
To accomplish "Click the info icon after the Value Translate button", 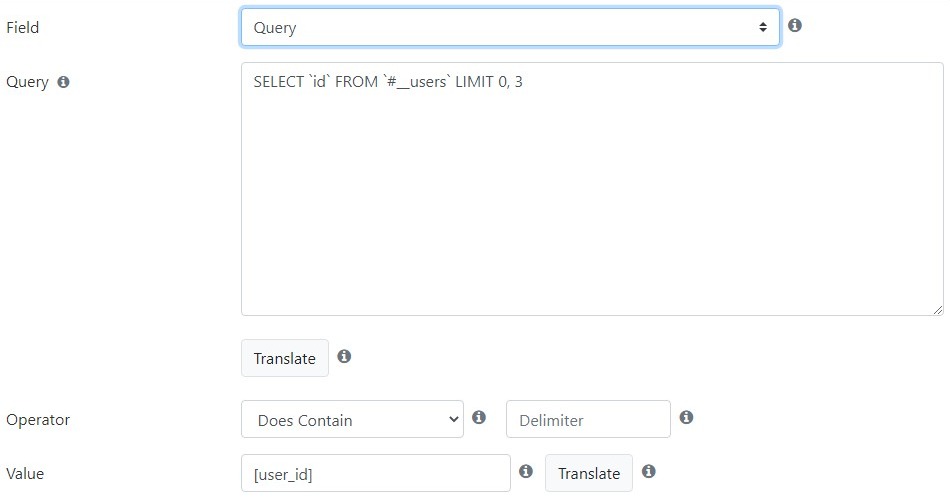I will click(x=649, y=471).
